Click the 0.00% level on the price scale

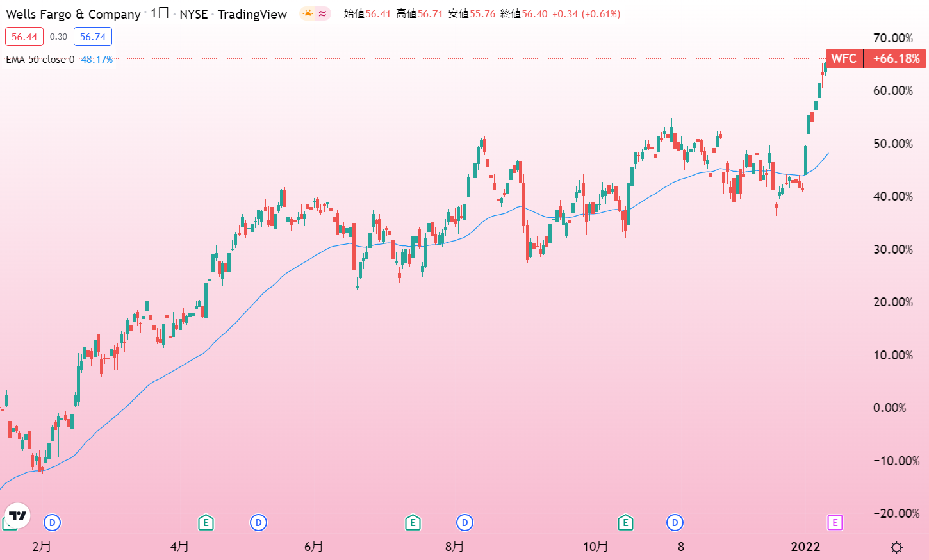[891, 408]
